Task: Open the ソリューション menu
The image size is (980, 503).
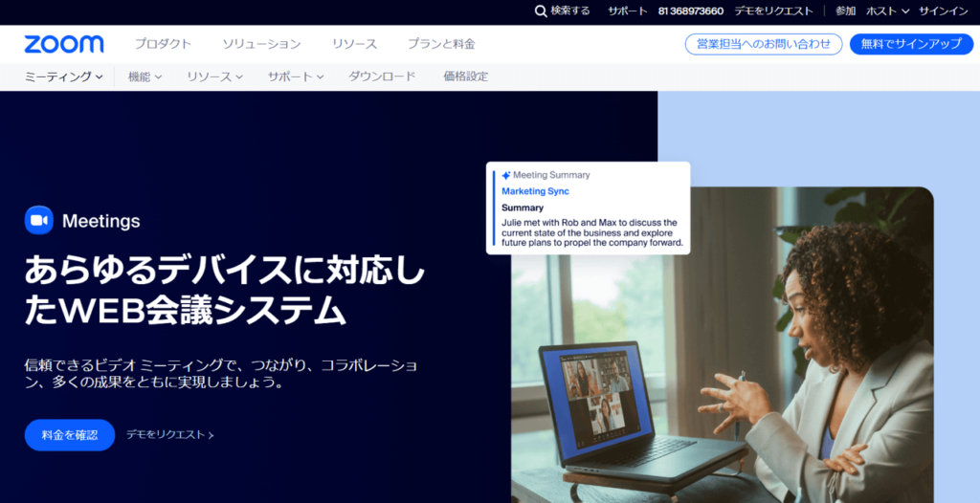Action: [x=261, y=44]
